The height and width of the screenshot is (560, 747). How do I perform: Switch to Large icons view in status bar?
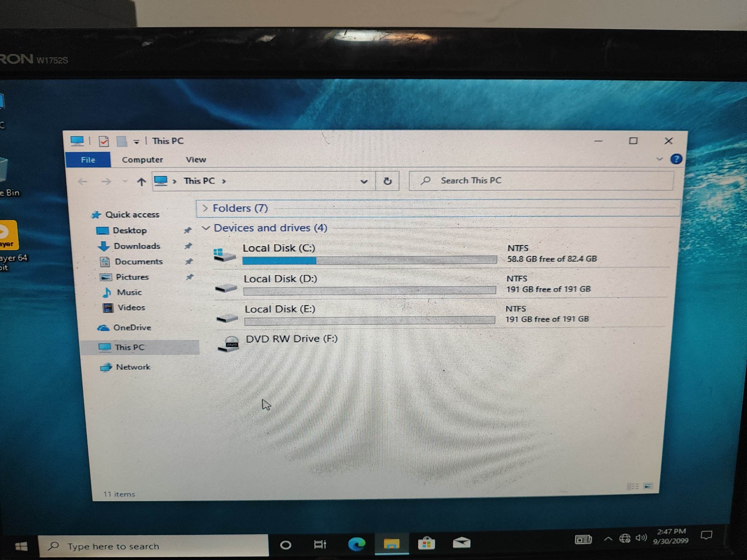[x=648, y=486]
